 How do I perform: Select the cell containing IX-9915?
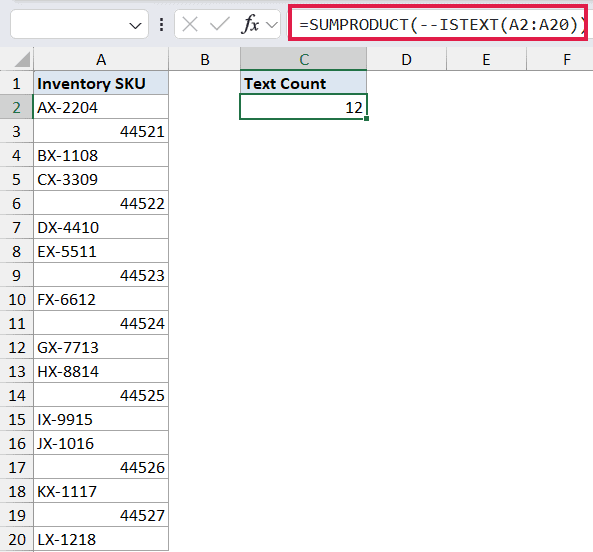(101, 420)
